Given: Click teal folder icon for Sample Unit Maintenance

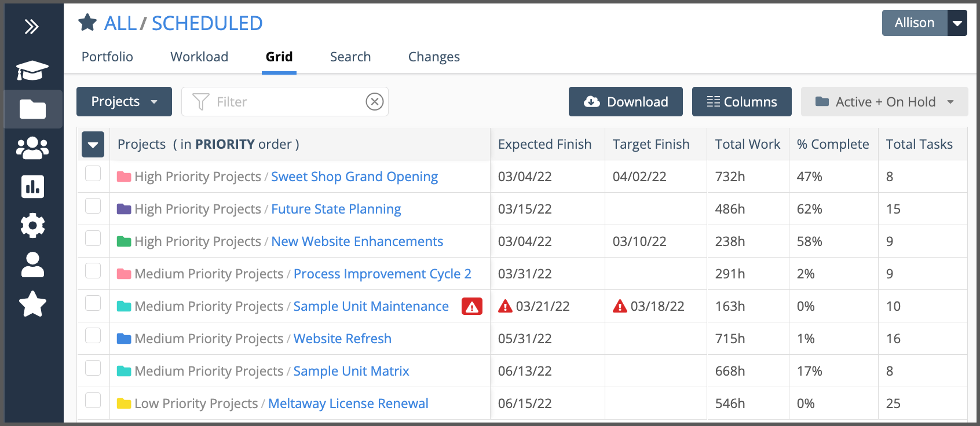Looking at the screenshot, I should (x=124, y=306).
